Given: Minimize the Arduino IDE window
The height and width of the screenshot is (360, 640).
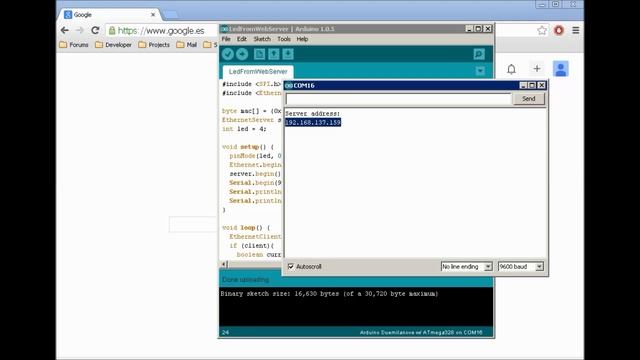Looking at the screenshot, I should [x=469, y=29].
